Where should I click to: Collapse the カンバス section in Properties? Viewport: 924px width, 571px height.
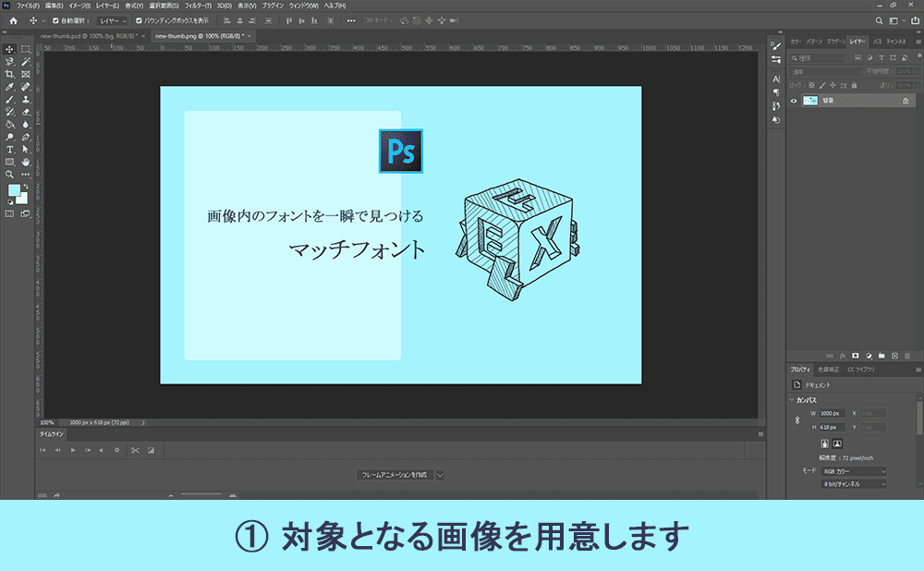(791, 400)
